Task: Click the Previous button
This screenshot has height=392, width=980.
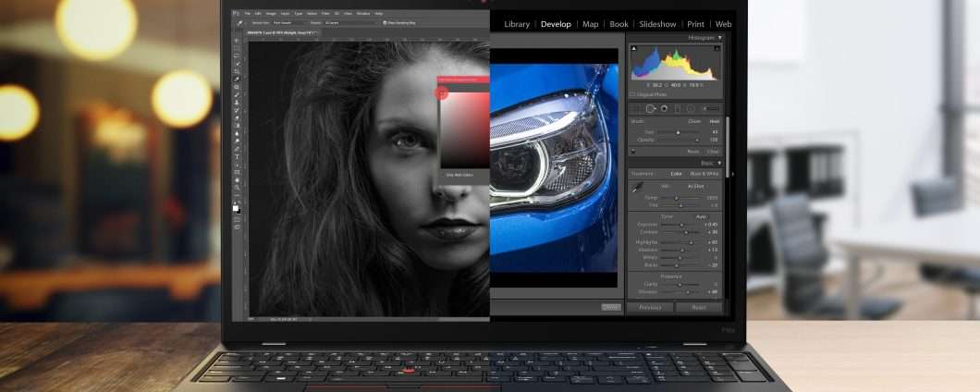Action: tap(650, 307)
